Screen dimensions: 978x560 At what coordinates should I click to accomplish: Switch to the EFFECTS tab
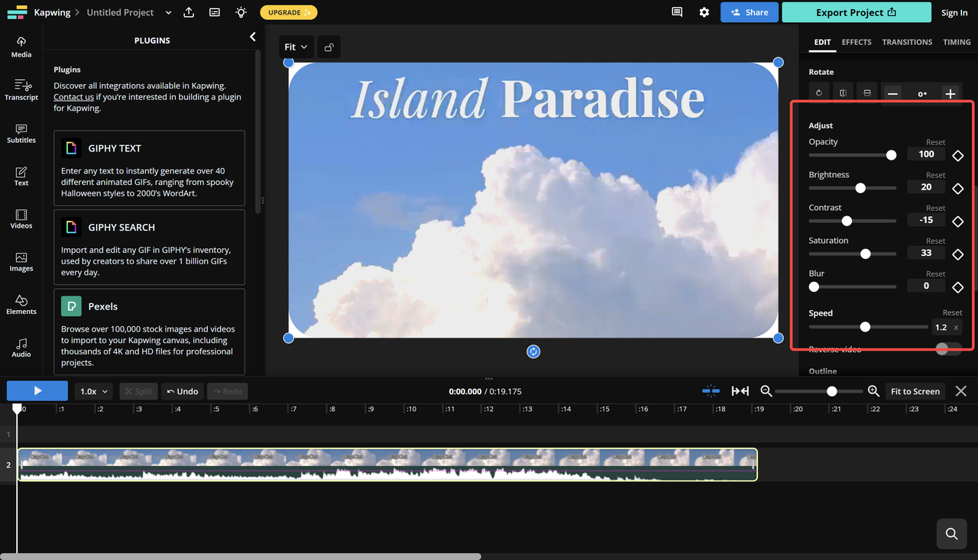tap(856, 42)
